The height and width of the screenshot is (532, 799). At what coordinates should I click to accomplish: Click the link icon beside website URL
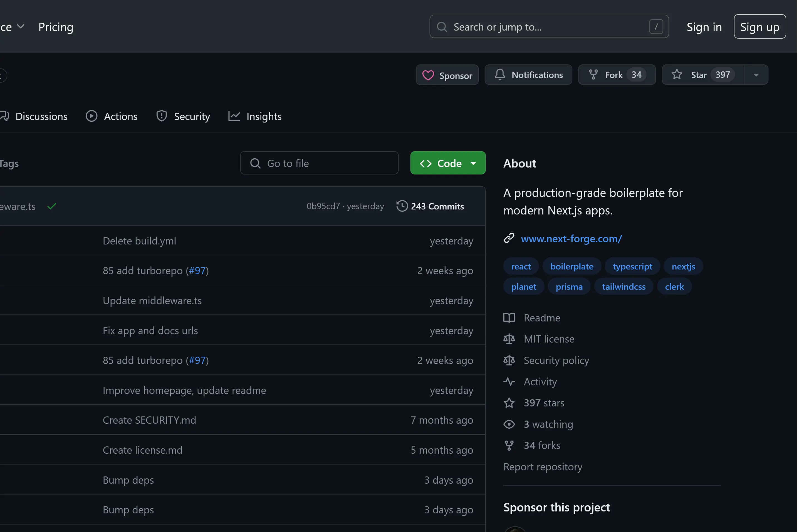[x=509, y=239]
